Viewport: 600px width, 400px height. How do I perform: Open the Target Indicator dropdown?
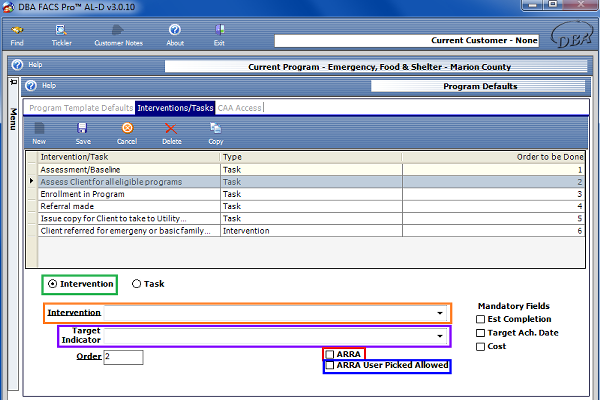tap(440, 336)
